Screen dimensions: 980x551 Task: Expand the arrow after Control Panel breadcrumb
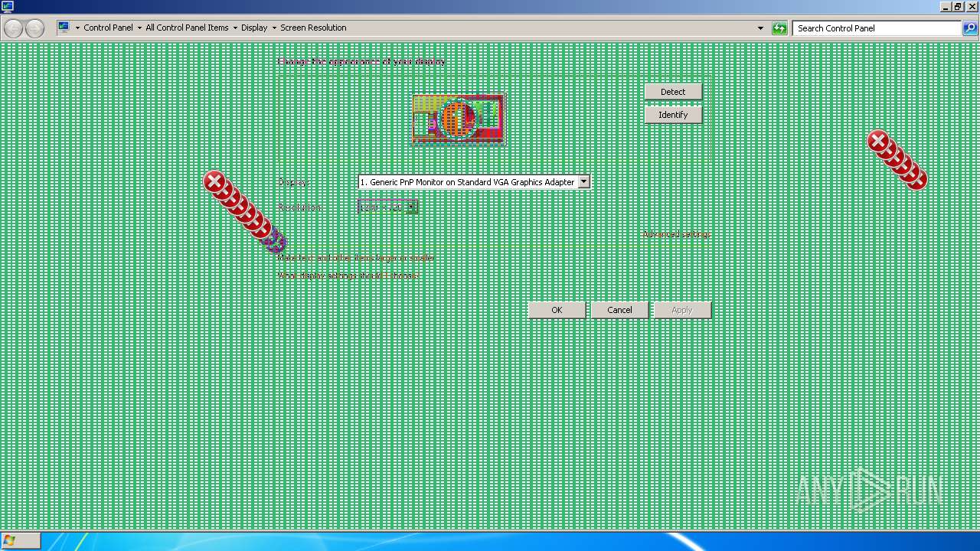tap(139, 28)
